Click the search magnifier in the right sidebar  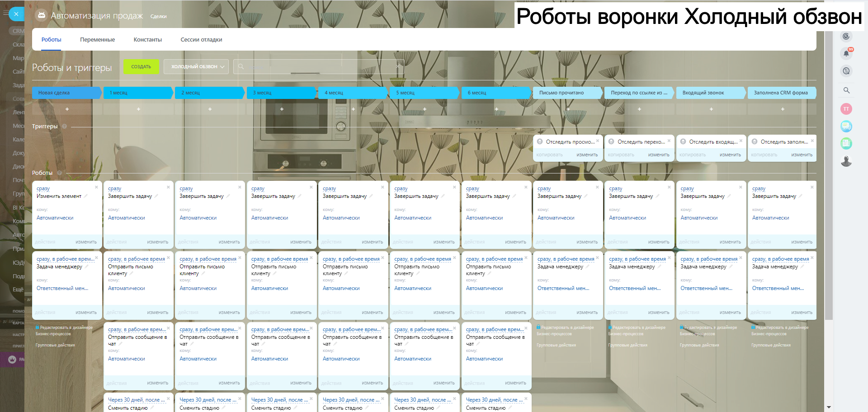pyautogui.click(x=846, y=90)
